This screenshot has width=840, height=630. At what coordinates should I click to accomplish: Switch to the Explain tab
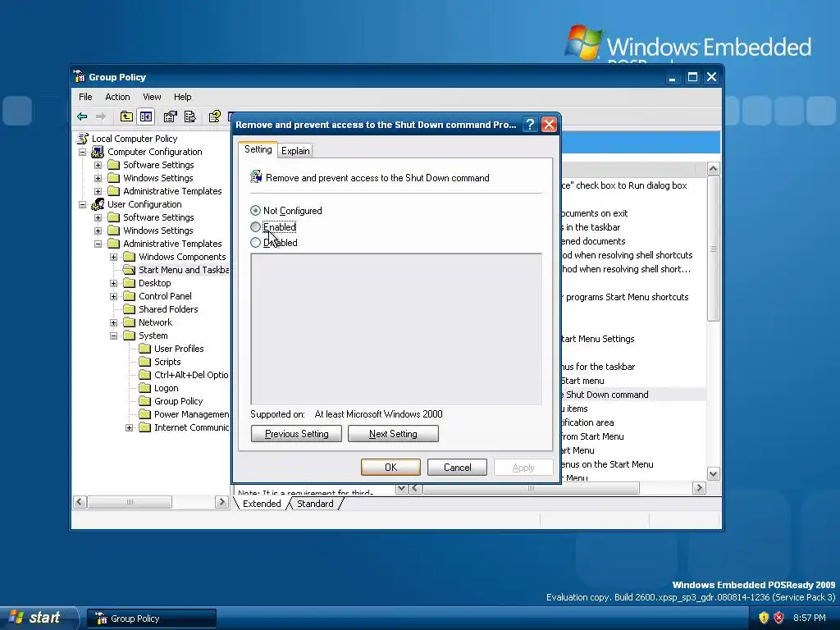point(295,151)
